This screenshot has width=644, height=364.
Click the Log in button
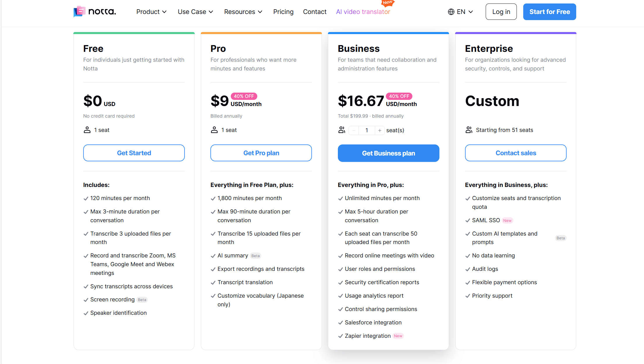coord(501,12)
